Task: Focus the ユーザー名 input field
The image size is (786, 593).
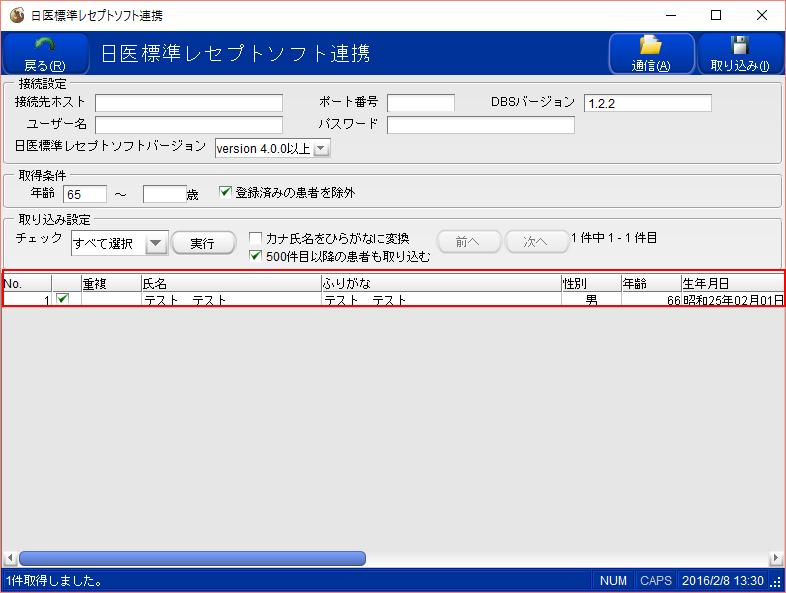Action: point(189,125)
